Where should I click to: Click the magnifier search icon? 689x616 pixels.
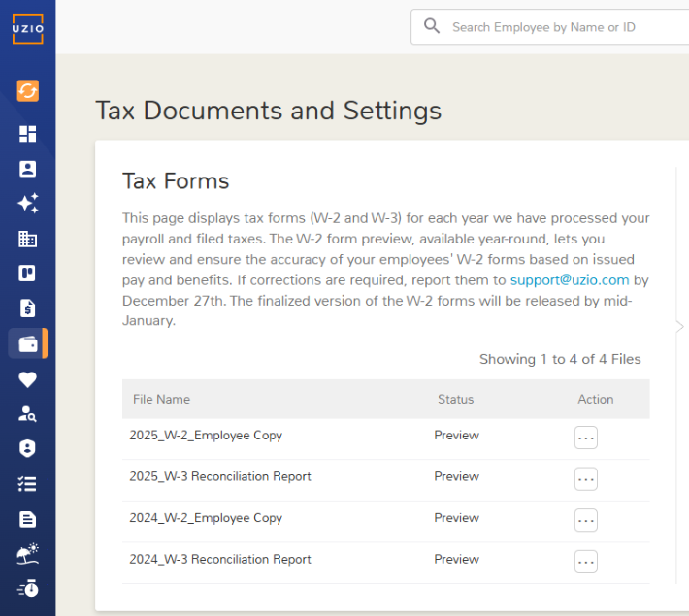[432, 26]
